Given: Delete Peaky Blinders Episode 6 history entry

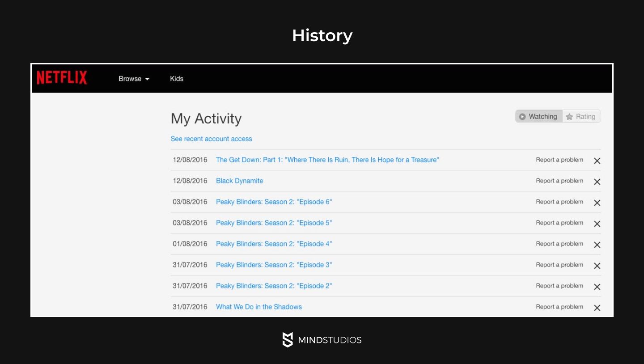Looking at the screenshot, I should coord(597,203).
